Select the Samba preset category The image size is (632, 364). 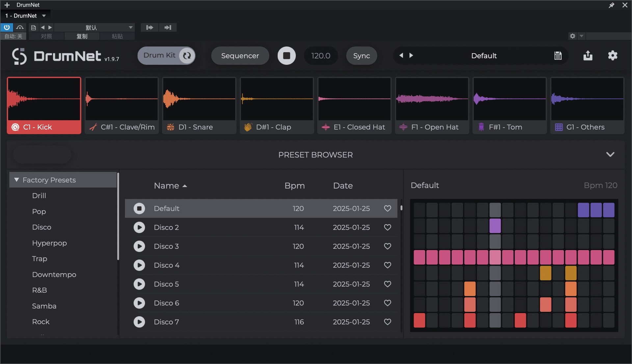[44, 306]
